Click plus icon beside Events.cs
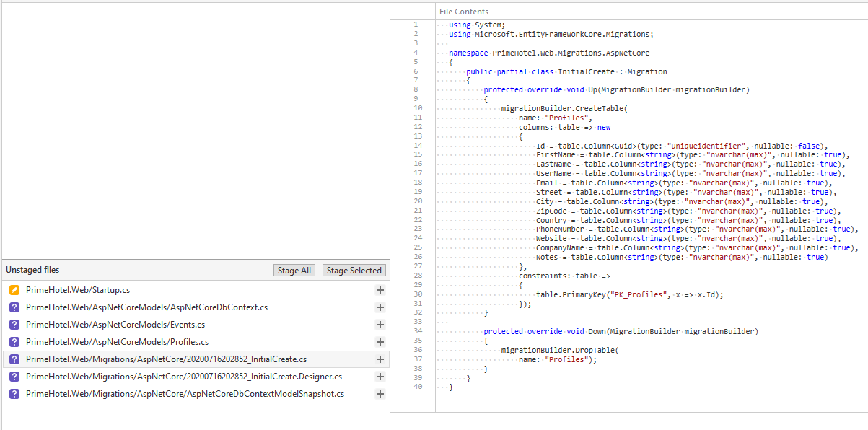The width and height of the screenshot is (868, 430). 380,325
